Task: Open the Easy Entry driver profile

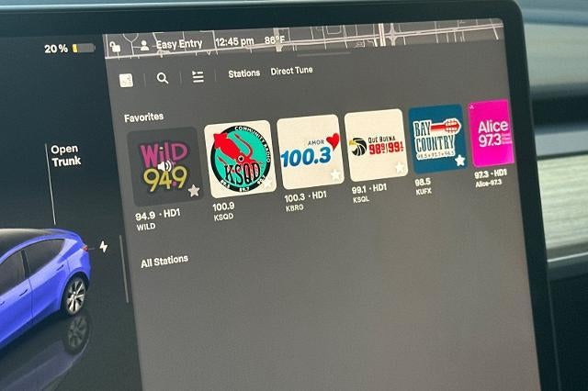Action: (x=172, y=45)
